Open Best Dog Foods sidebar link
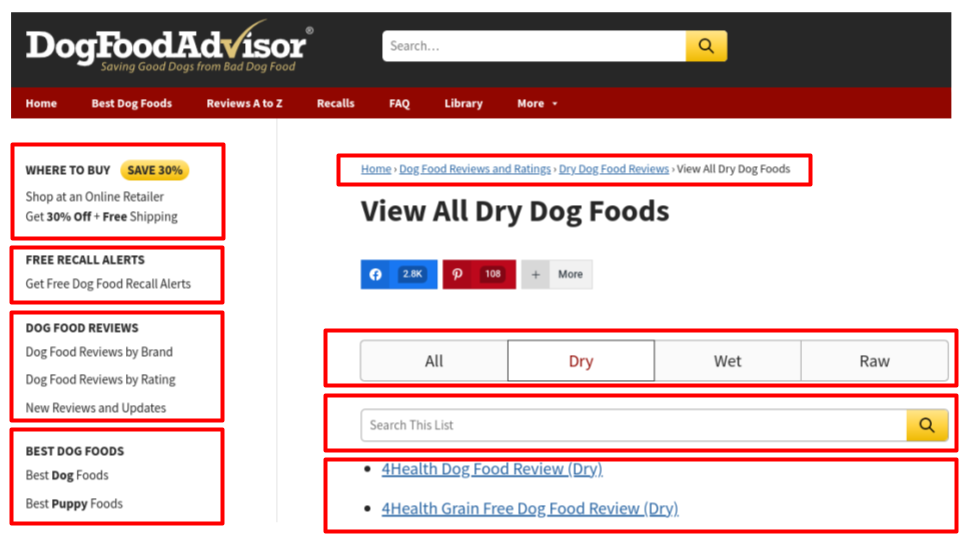Image resolution: width=960 pixels, height=540 pixels. [67, 475]
